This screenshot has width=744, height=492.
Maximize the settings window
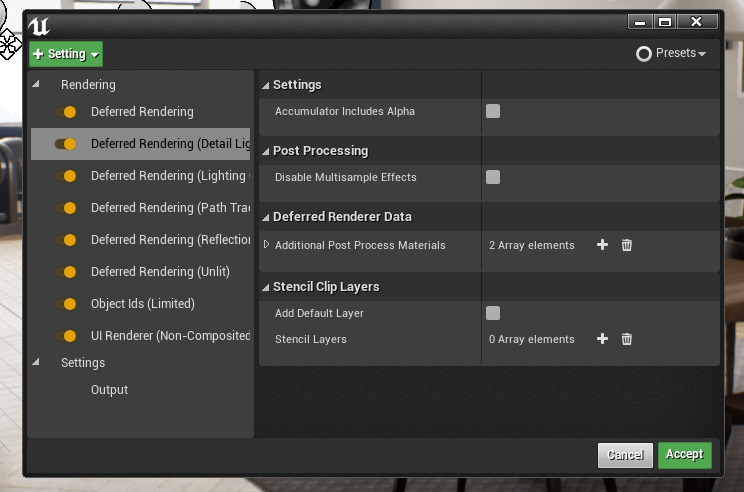(665, 22)
